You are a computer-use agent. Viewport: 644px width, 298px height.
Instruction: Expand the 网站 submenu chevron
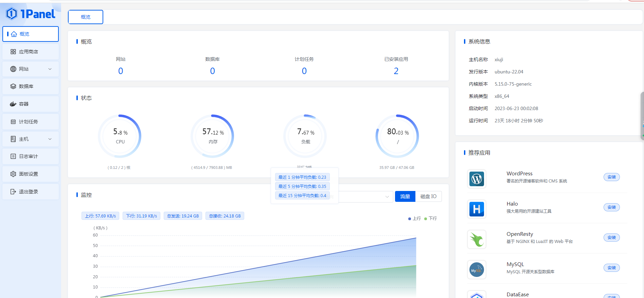point(50,69)
